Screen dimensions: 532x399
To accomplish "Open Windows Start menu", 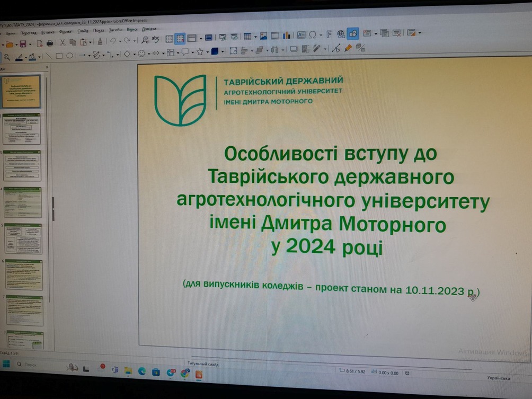I will coord(6,364).
